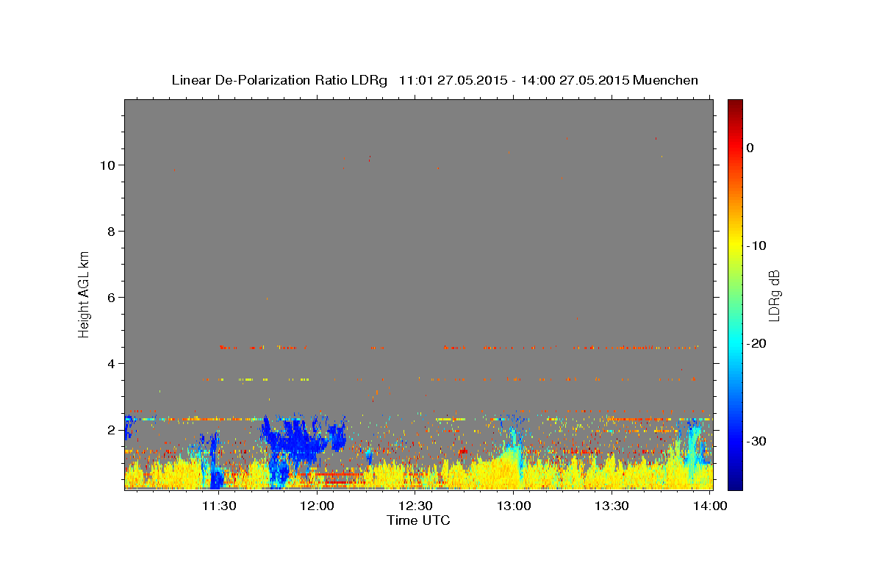This screenshot has height=588, width=882.
Task: Click the 12:00 time tick label
Action: [x=318, y=506]
